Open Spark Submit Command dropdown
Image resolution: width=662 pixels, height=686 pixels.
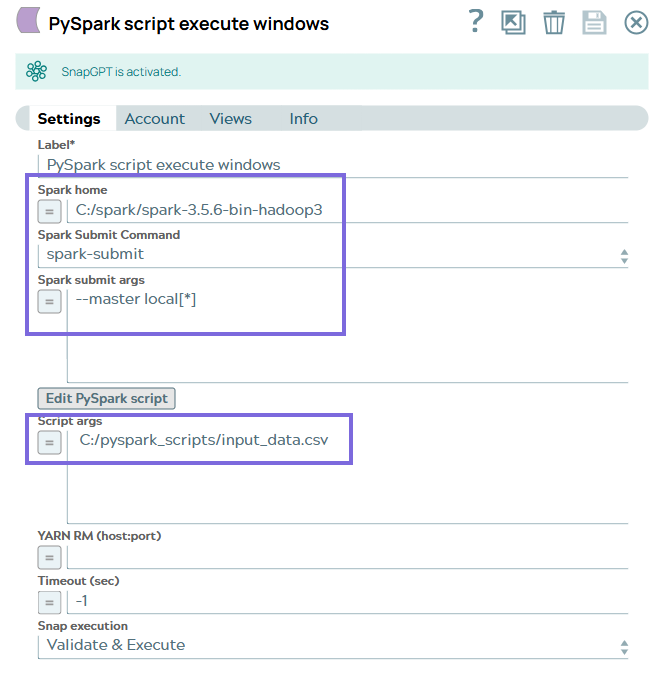pos(336,255)
